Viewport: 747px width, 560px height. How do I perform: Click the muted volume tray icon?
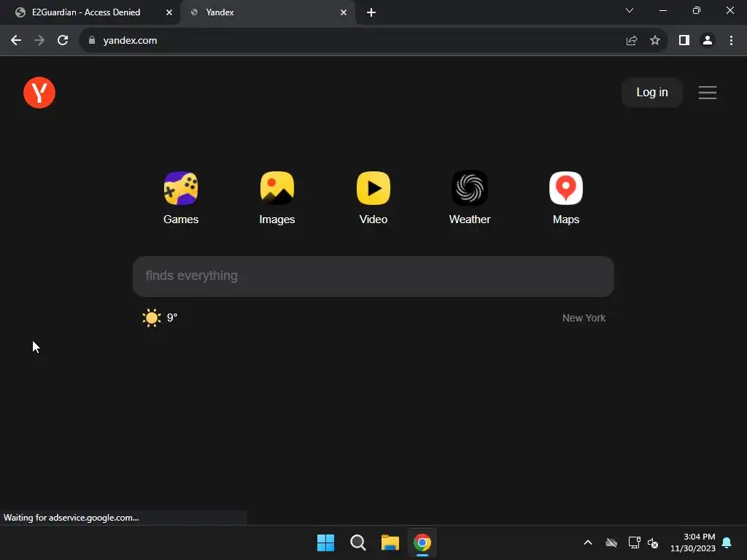click(653, 542)
